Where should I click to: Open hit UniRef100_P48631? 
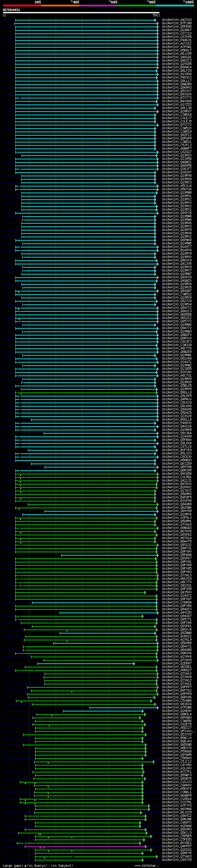pos(177,40)
